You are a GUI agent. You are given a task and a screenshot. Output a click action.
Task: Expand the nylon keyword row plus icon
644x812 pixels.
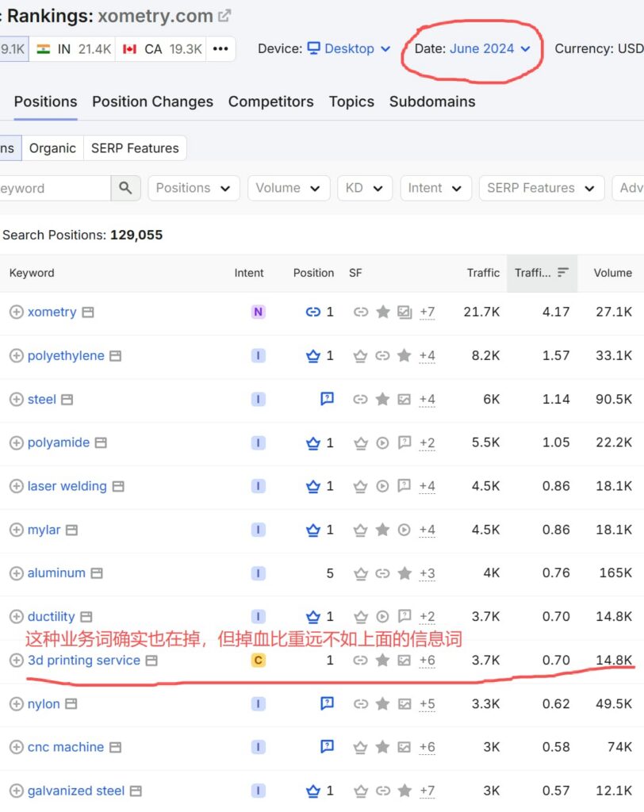[17, 704]
